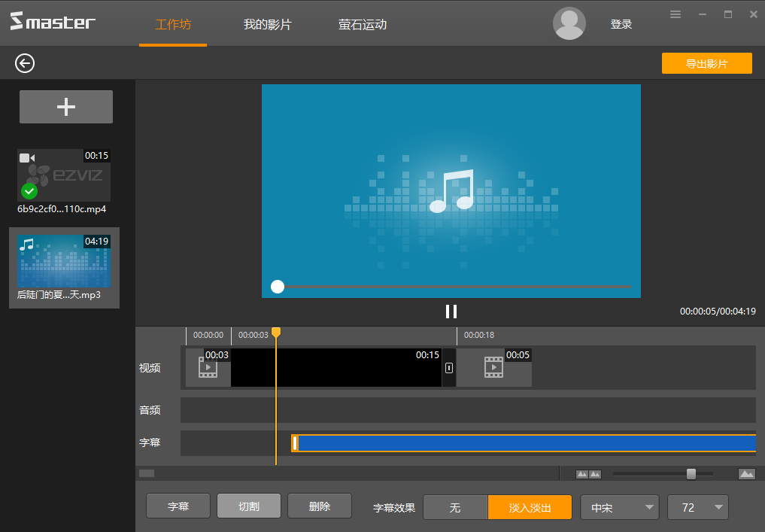Screen dimensions: 765x532
Task: Click the 导出影片 export button
Action: click(x=706, y=64)
